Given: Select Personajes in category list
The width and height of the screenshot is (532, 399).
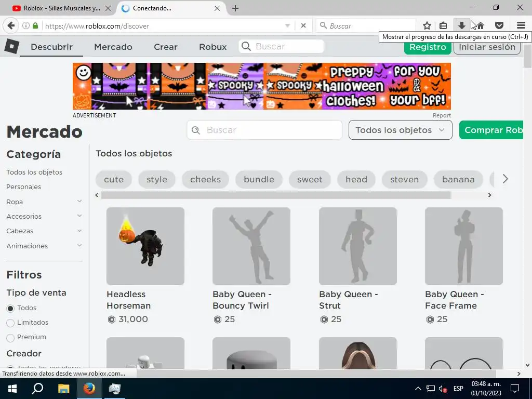Looking at the screenshot, I should [23, 187].
